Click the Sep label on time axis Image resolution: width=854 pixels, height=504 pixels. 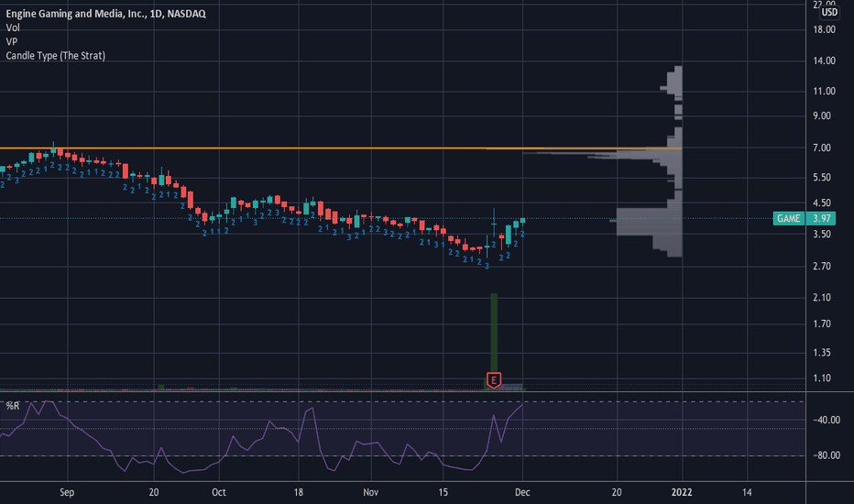(x=67, y=492)
